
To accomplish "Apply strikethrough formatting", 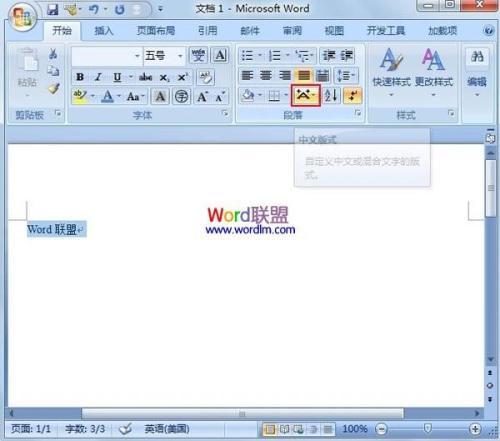I will click(146, 77).
